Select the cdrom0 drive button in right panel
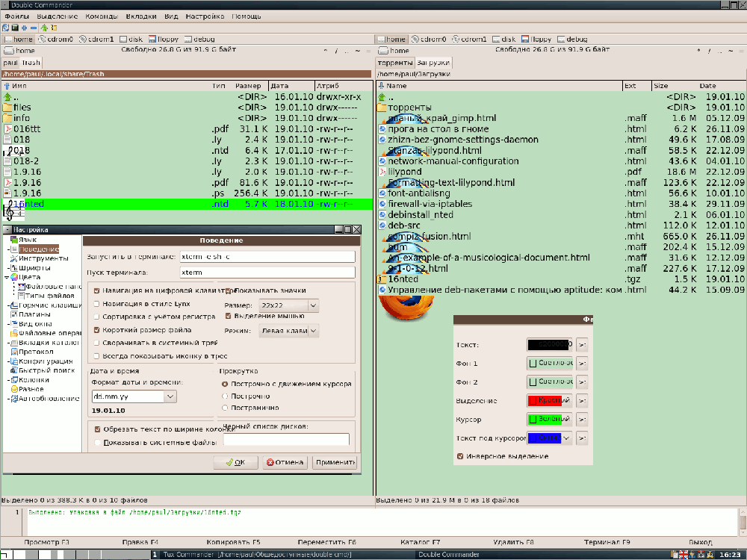 coord(429,39)
